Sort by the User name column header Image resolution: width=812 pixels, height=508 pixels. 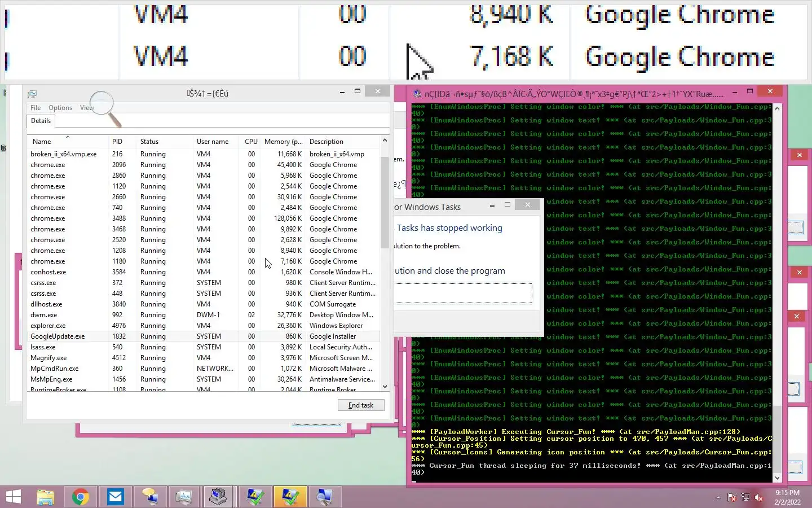click(x=216, y=142)
